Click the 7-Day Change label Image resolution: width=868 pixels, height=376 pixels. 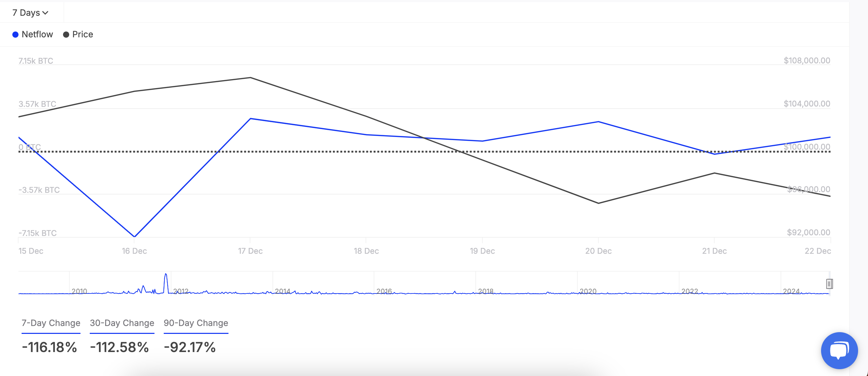50,323
